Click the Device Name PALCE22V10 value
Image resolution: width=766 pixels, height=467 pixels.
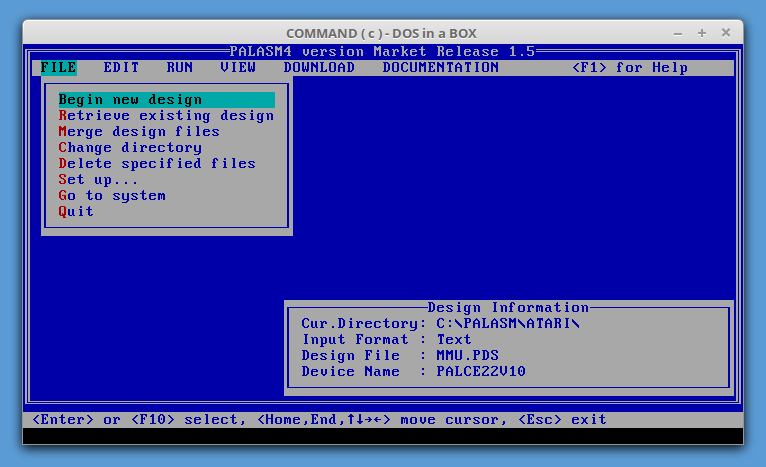(x=481, y=372)
